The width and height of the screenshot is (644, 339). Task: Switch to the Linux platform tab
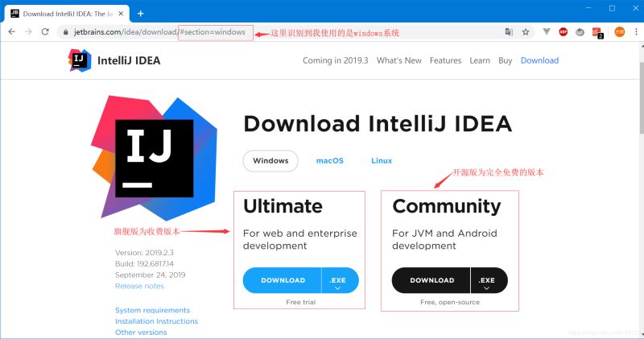click(x=382, y=161)
